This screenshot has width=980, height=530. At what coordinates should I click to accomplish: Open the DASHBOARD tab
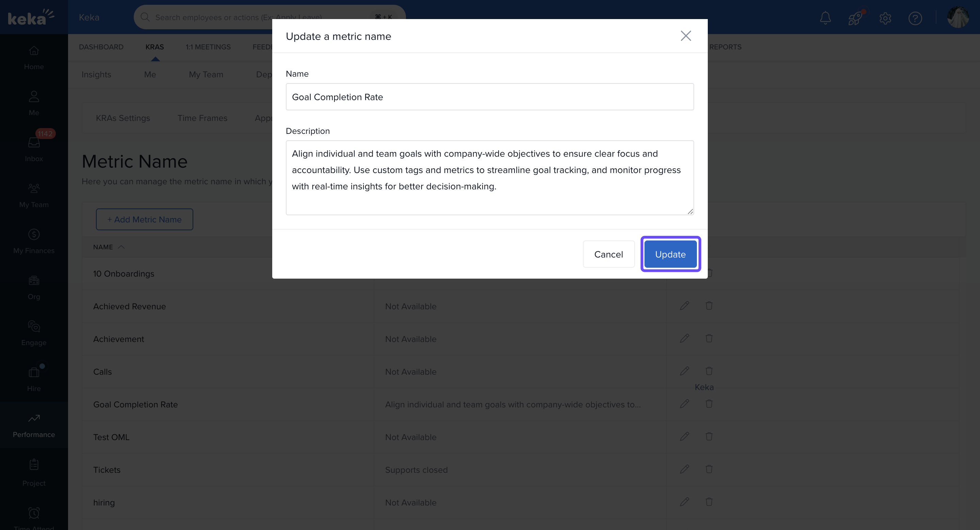pos(101,47)
